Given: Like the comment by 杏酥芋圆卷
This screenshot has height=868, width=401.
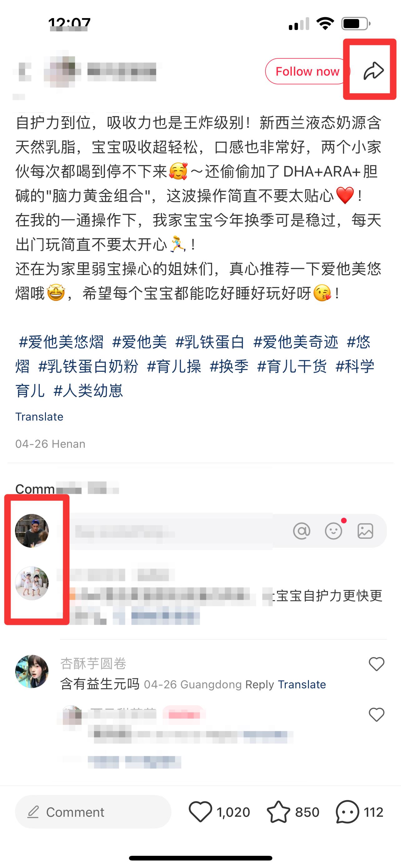Looking at the screenshot, I should pos(376,664).
